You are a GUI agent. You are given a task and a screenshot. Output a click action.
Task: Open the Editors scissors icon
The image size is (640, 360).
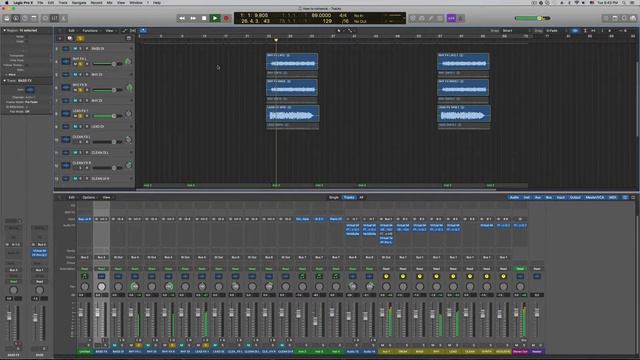click(64, 18)
